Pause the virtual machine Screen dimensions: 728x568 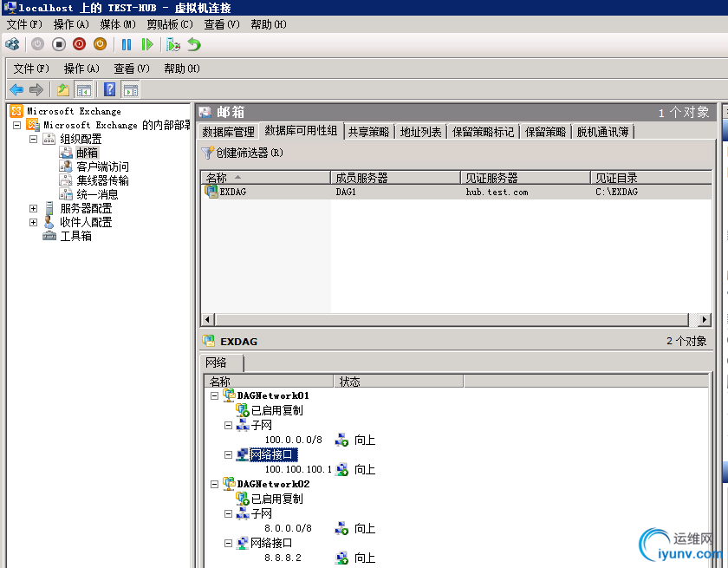click(127, 44)
